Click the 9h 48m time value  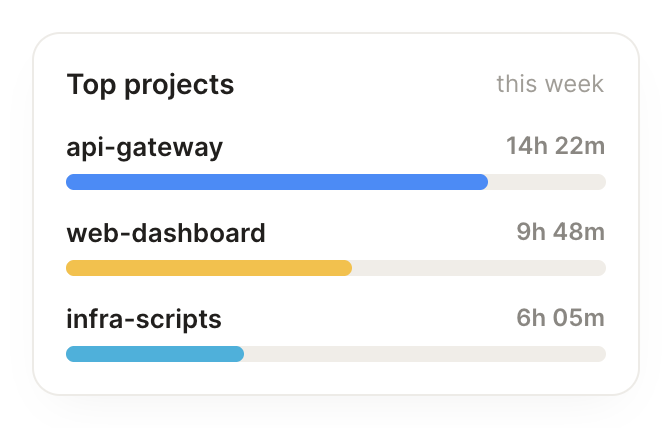561,232
